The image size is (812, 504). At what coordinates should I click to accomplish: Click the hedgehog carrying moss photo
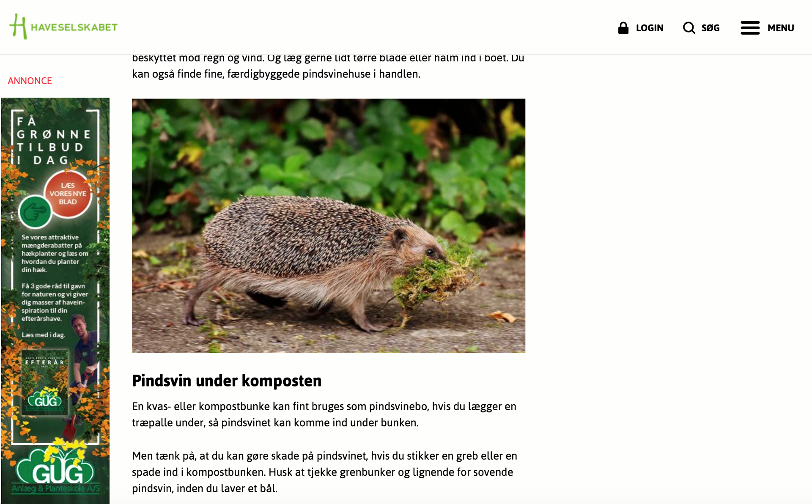pos(329,226)
